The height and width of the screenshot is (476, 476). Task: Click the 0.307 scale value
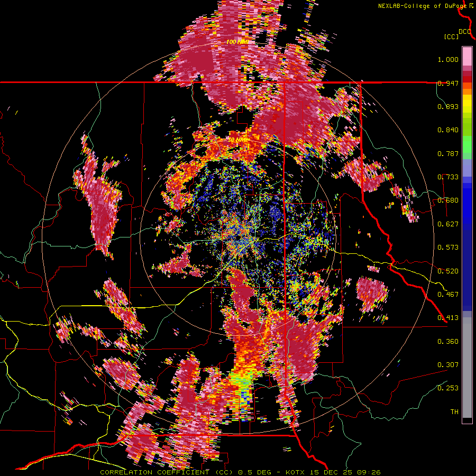point(448,364)
